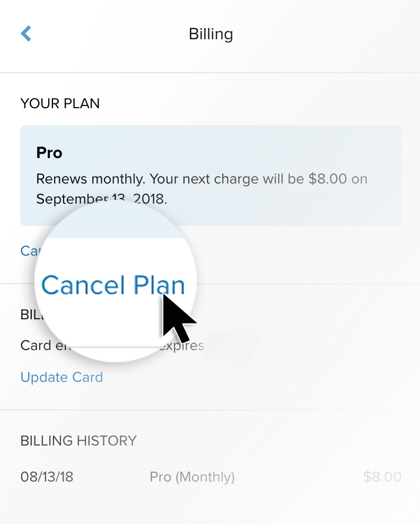Click the word Cancel in the magnifier
The width and height of the screenshot is (420, 524).
[x=82, y=285]
